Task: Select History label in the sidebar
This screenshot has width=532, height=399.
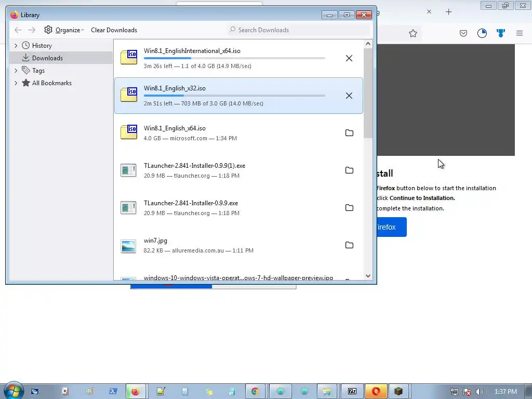Action: (42, 46)
